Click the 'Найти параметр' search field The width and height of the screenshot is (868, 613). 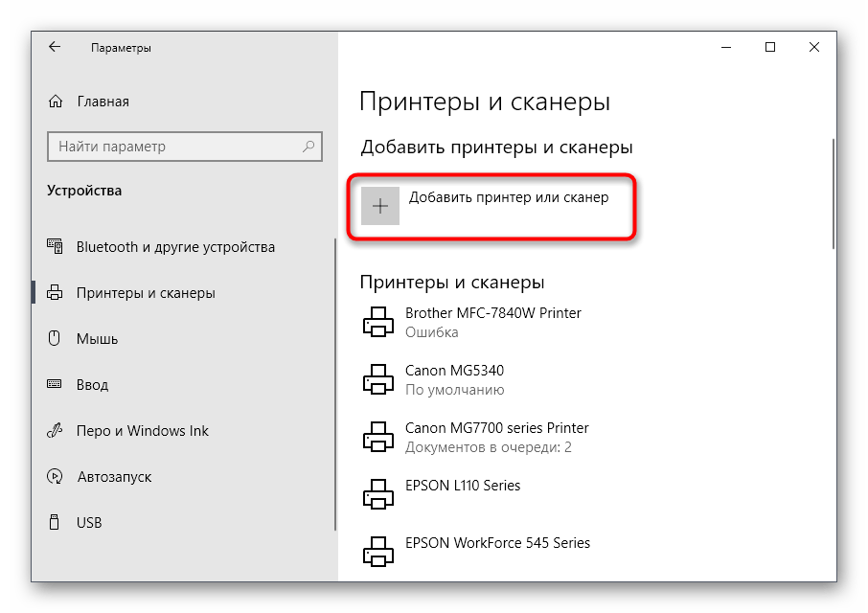point(172,147)
